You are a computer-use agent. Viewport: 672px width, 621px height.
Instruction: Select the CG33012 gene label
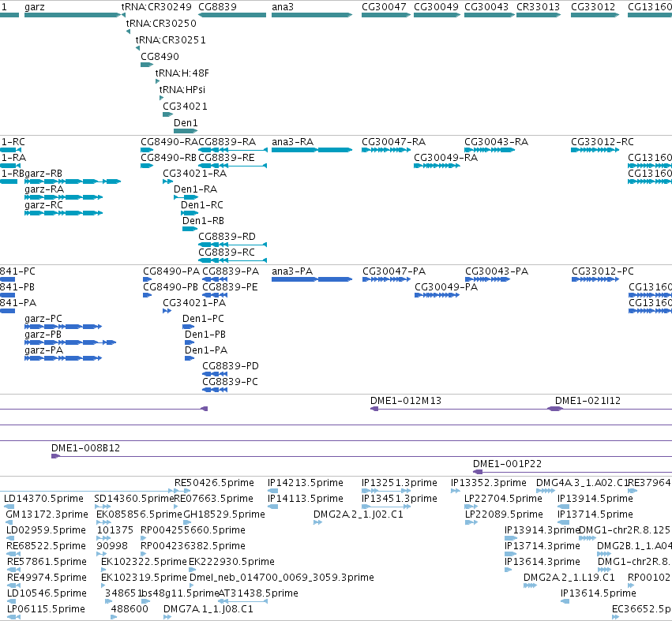593,7
